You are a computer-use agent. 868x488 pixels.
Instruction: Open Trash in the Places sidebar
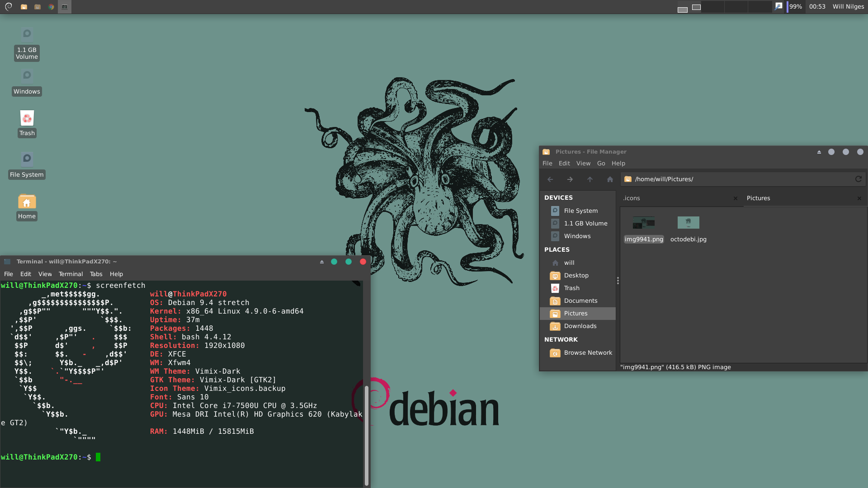point(578,288)
